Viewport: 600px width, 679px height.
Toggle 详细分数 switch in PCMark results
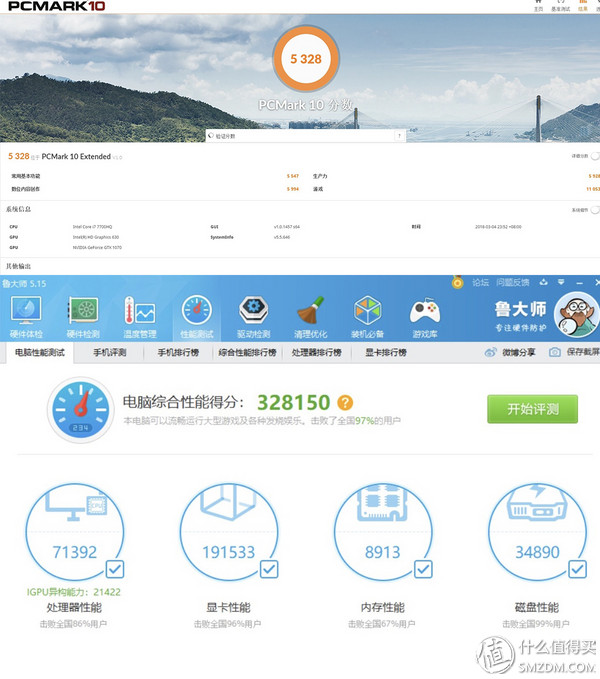(595, 156)
